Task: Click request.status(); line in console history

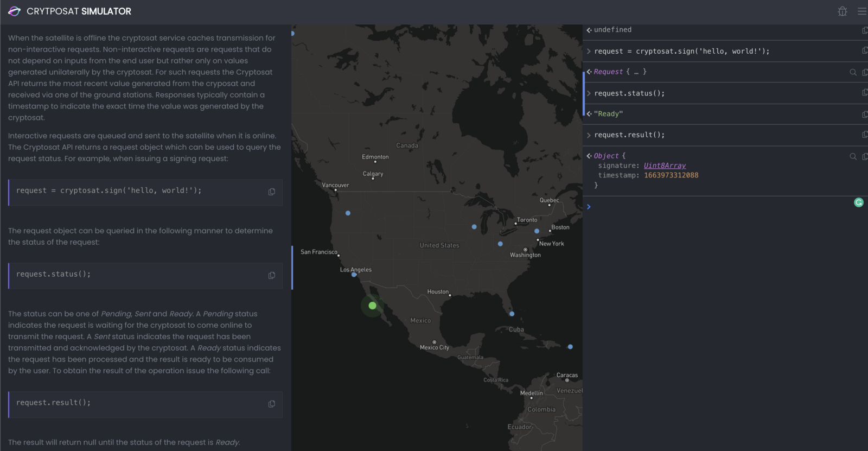Action: pos(629,93)
